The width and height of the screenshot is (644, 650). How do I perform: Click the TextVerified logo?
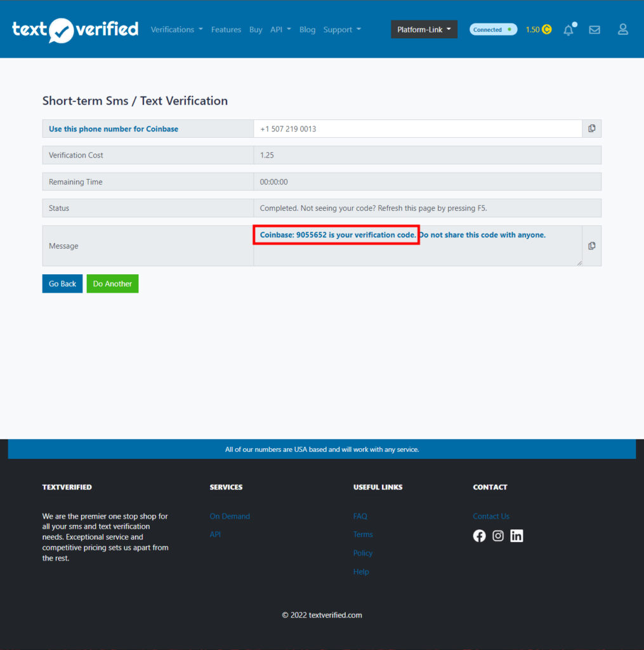pyautogui.click(x=75, y=30)
